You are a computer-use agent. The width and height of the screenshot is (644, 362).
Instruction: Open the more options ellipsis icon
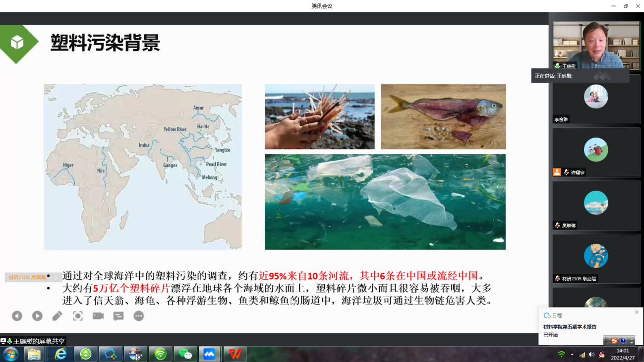click(x=139, y=316)
